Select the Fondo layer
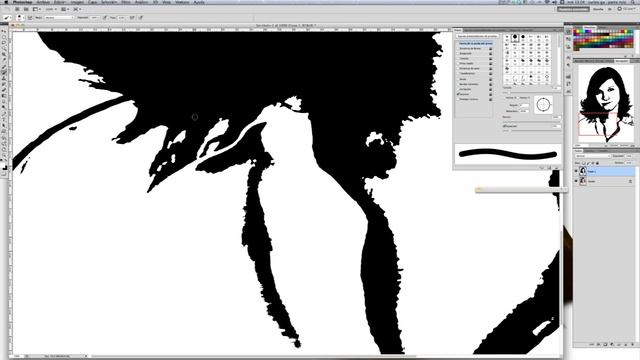The width and height of the screenshot is (640, 360). tap(604, 181)
